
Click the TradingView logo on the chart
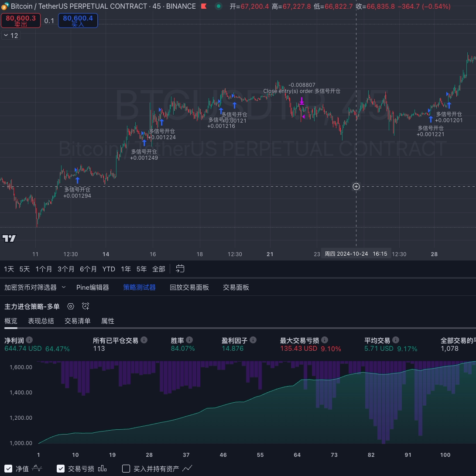9,238
